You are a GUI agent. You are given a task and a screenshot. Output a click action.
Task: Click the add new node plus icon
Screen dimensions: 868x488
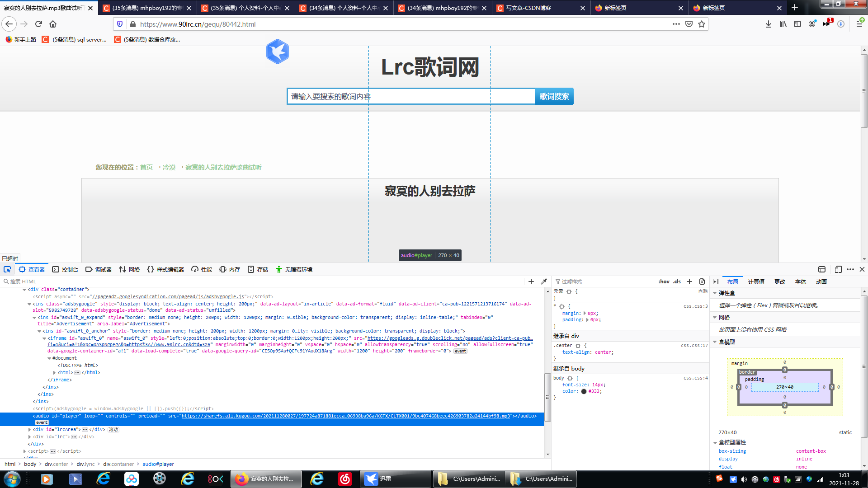[x=531, y=282]
